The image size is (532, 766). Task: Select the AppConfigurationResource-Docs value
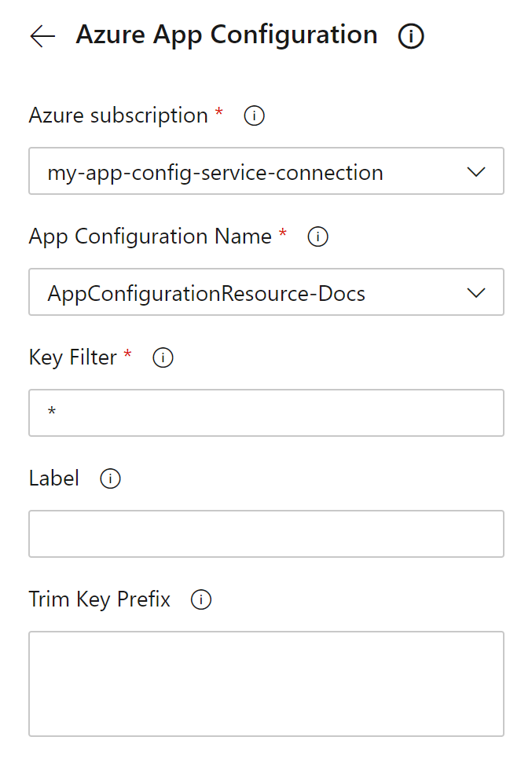[206, 293]
